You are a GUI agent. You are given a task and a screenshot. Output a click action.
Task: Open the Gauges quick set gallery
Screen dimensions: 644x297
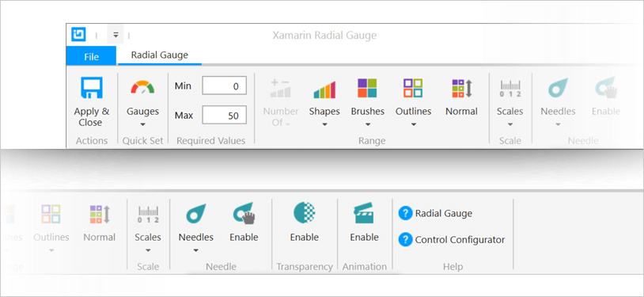point(142,88)
